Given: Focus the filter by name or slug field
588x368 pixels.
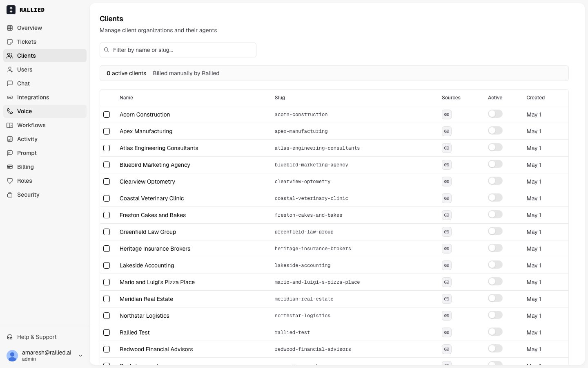Looking at the screenshot, I should [178, 50].
